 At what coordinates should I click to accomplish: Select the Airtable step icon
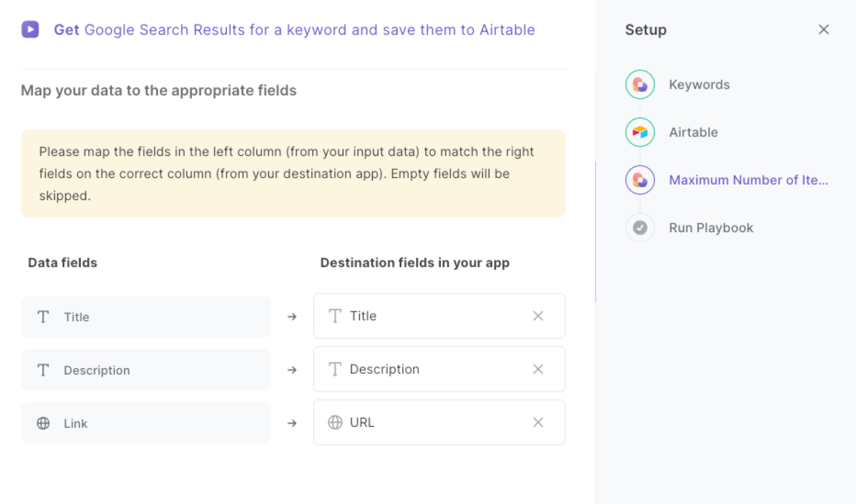click(640, 132)
